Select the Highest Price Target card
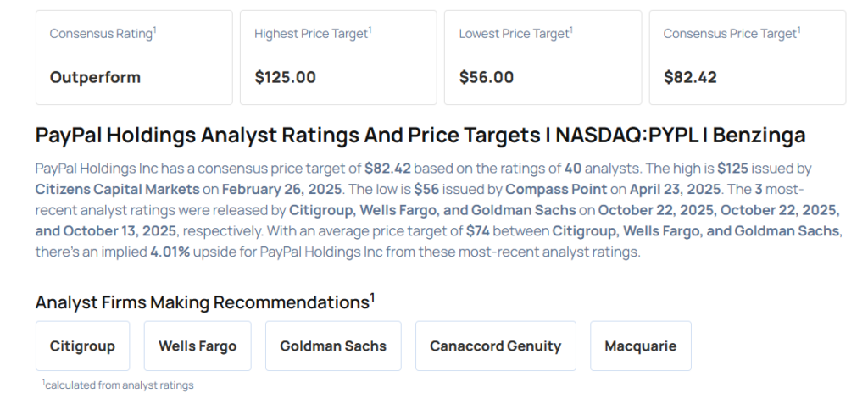 pos(338,57)
